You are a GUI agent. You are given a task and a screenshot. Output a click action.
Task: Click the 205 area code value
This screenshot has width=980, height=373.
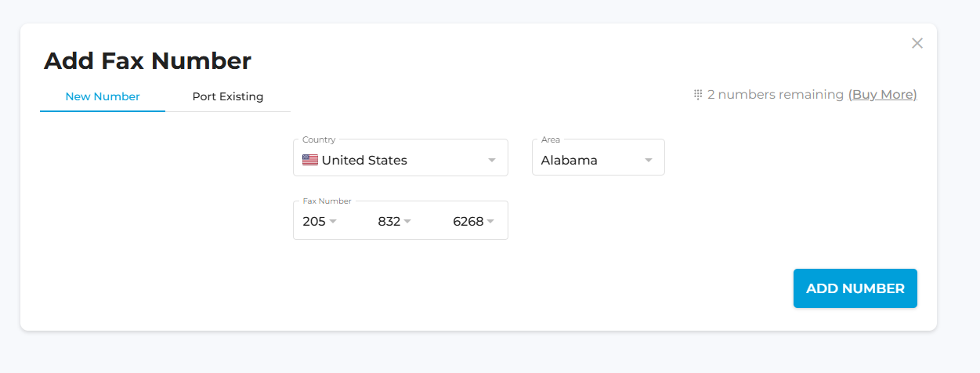[x=314, y=221]
